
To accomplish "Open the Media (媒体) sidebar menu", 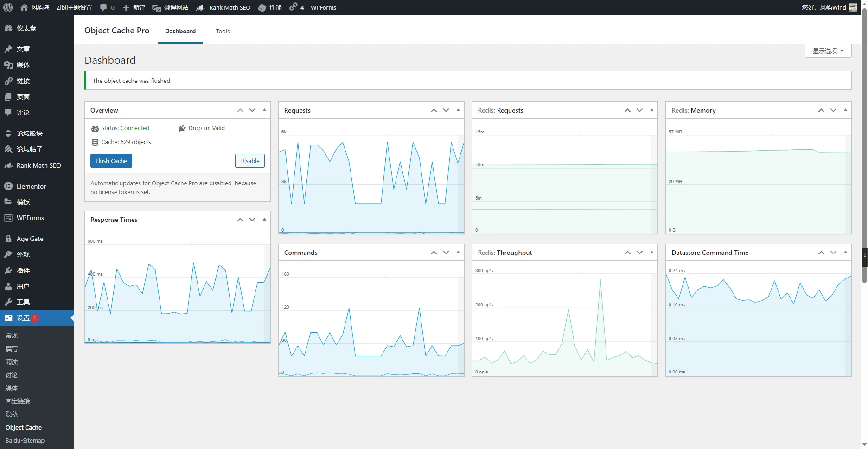I will click(x=23, y=65).
